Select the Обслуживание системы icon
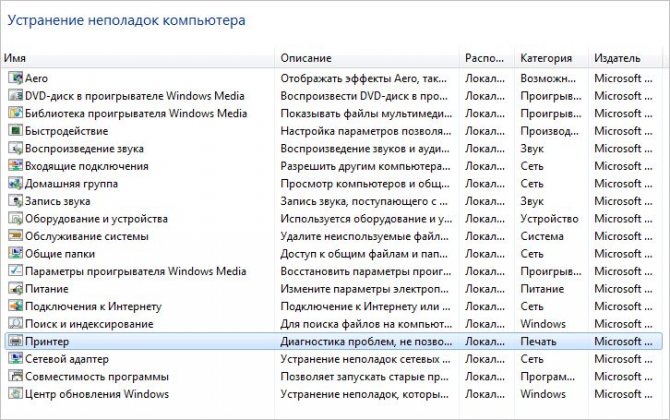The height and width of the screenshot is (420, 670). click(x=15, y=235)
